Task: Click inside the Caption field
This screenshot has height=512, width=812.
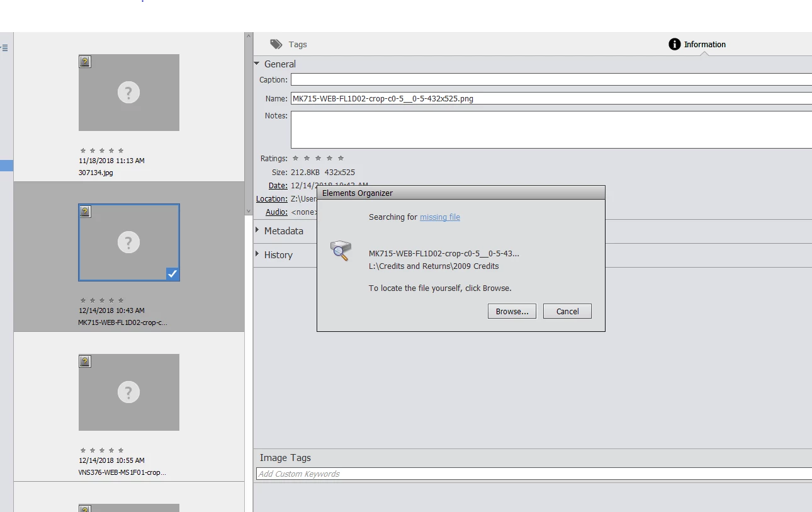Action: (551, 79)
